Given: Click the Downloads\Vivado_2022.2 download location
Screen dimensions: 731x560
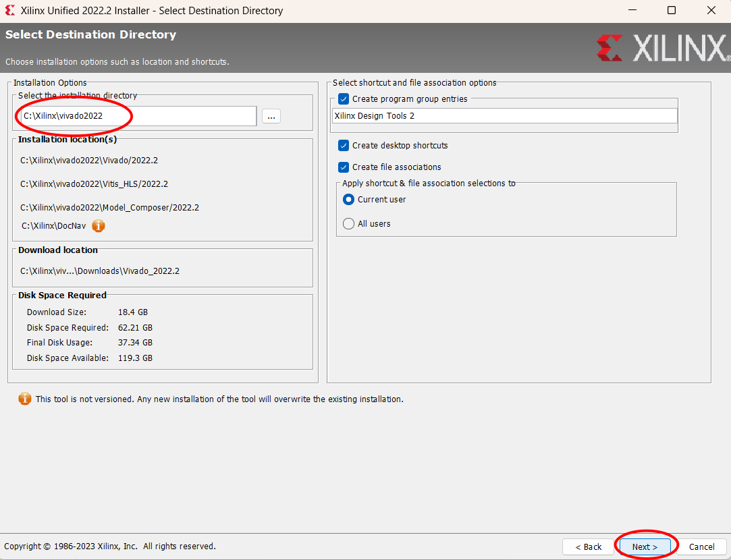Looking at the screenshot, I should 99,271.
